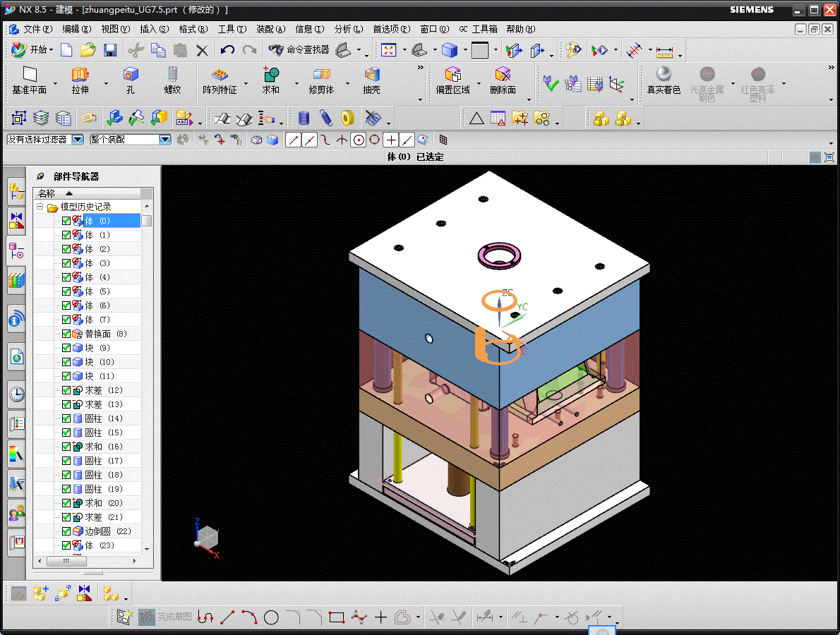
Task: Select the Hole (孔) feature tool
Action: point(130,75)
